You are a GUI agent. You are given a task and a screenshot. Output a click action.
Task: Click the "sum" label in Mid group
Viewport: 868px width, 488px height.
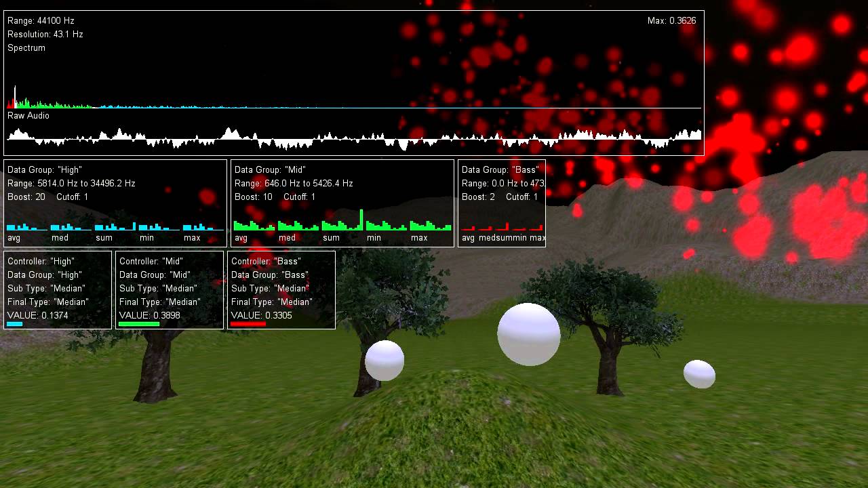pyautogui.click(x=331, y=238)
